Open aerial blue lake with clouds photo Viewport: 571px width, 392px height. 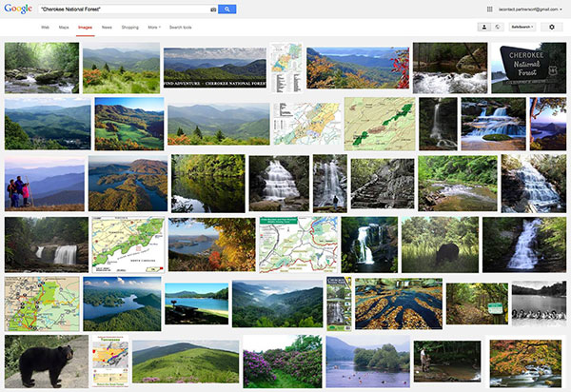pos(122,304)
